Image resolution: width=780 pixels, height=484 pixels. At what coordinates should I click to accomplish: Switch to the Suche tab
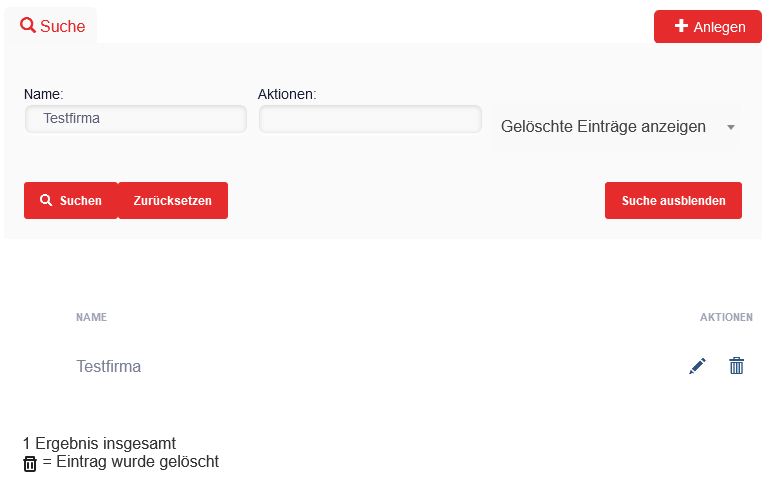52,26
